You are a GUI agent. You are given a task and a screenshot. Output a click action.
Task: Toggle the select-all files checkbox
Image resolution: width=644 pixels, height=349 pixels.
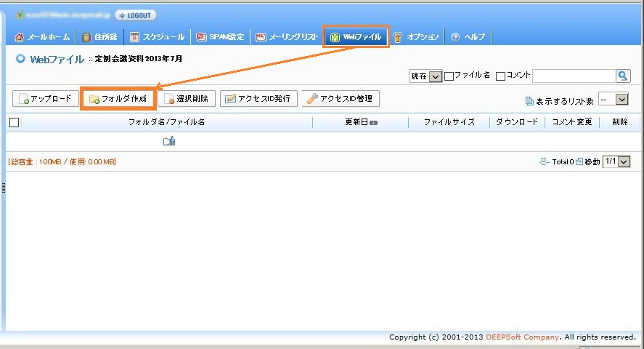coord(14,122)
